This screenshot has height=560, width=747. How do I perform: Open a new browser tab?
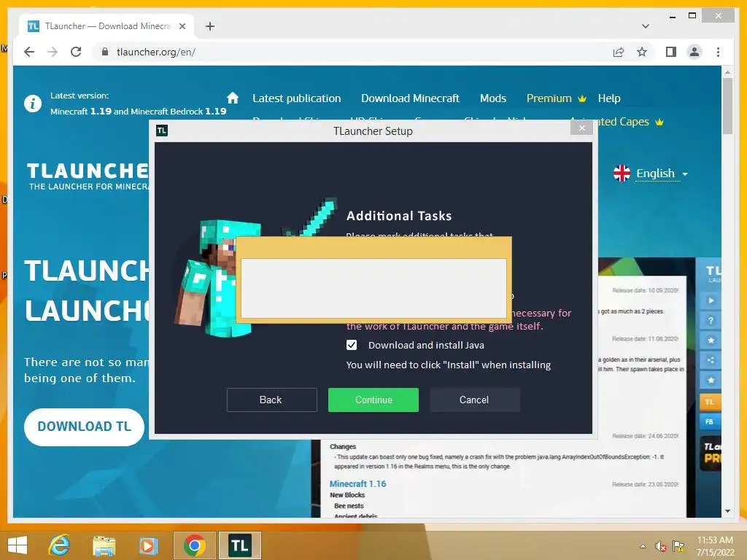(x=210, y=26)
